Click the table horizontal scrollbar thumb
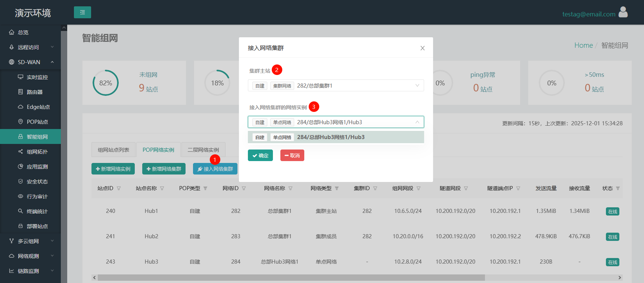Viewport: 644px width, 283px height. 291,277
